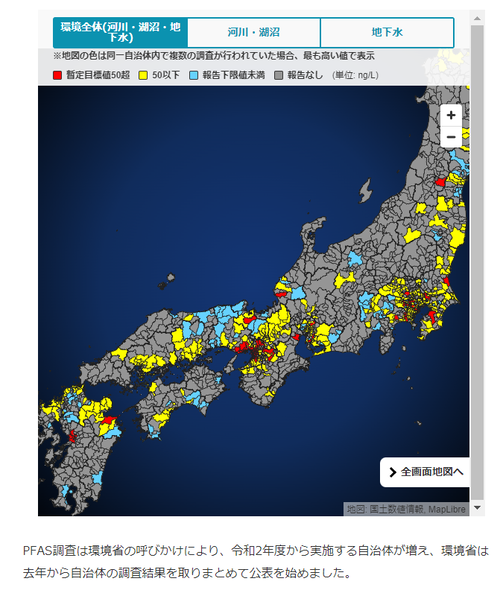500x593 pixels.
Task: Click the chevron icon in 全画面地図へ button
Action: click(393, 472)
